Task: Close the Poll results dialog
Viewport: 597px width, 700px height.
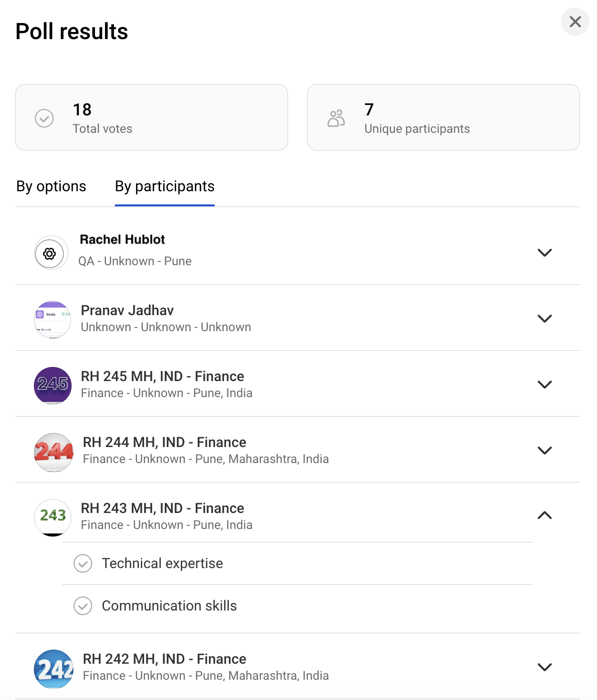Action: click(x=575, y=22)
